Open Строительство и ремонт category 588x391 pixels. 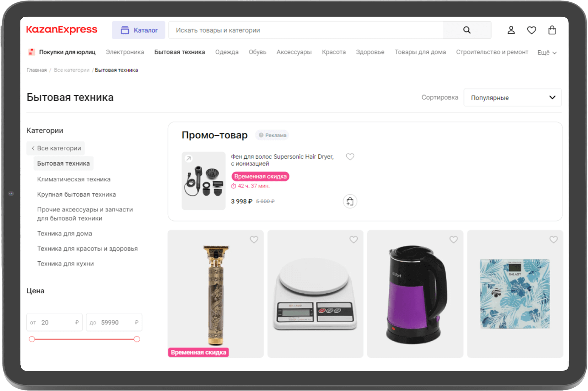492,52
